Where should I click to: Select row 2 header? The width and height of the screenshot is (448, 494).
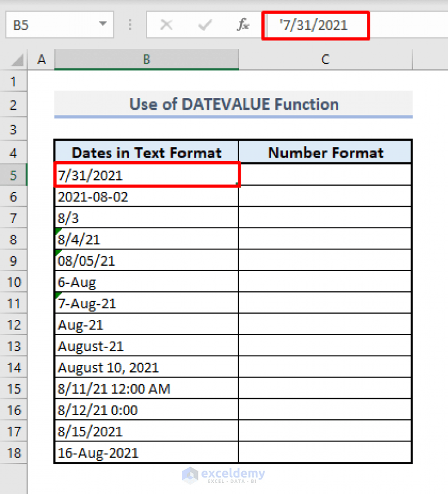pyautogui.click(x=13, y=105)
